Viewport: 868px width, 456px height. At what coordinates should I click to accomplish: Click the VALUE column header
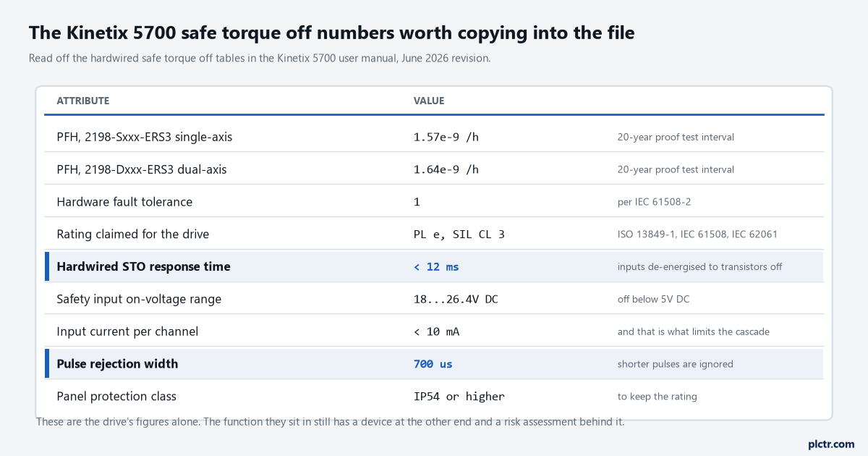[429, 101]
